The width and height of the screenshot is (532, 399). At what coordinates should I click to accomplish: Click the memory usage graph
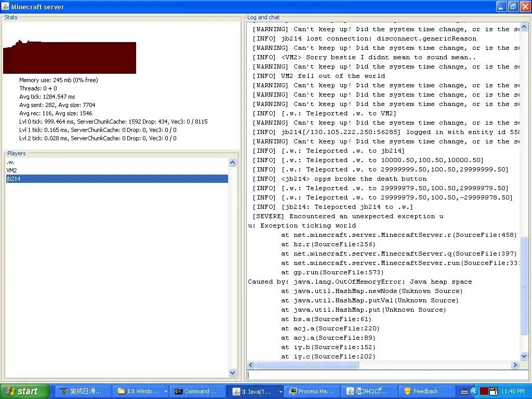70,57
